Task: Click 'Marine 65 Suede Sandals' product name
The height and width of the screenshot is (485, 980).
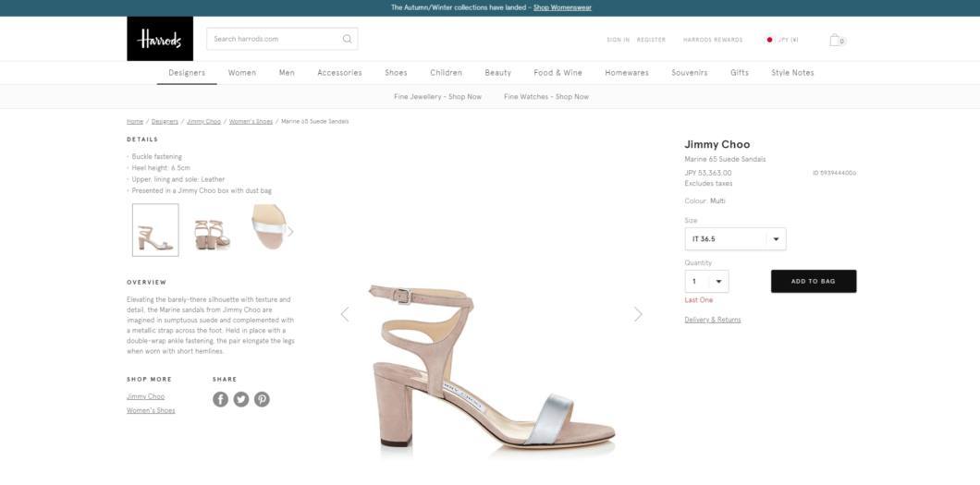Action: pyautogui.click(x=725, y=159)
